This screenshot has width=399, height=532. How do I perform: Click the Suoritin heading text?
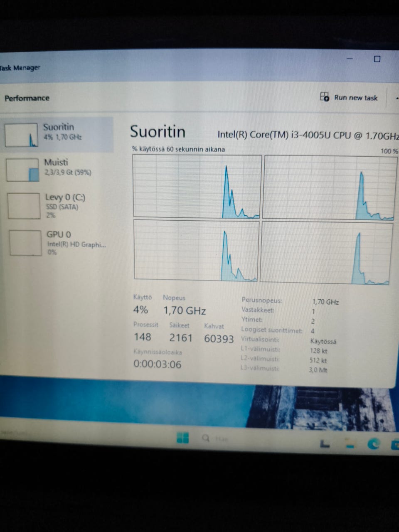point(158,132)
